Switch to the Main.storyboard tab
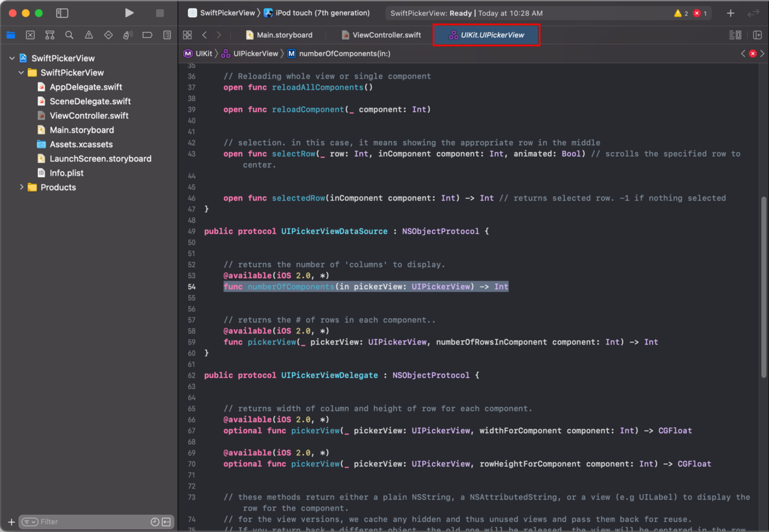The image size is (769, 532). coord(279,35)
